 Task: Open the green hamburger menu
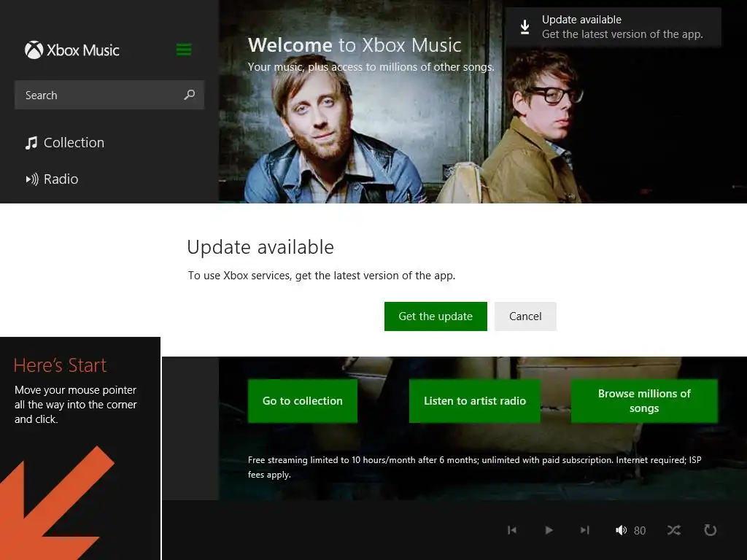click(x=184, y=50)
